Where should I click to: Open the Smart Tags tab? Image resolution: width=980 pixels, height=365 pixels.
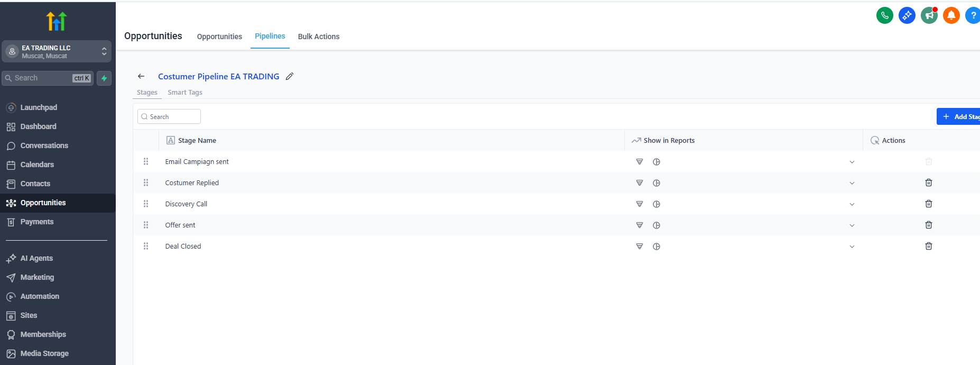pos(185,93)
